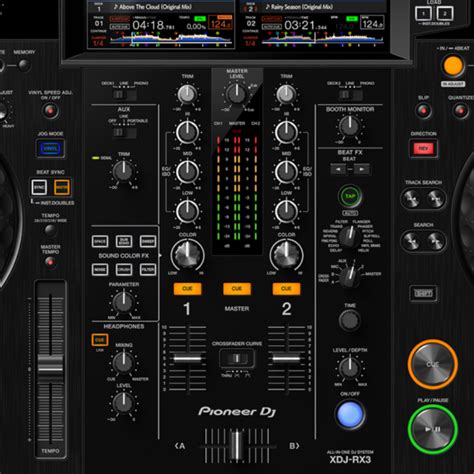This screenshot has width=474, height=474.
Task: Switch the DECK1 LINE PHONO input selector
Action: pyautogui.click(x=124, y=95)
